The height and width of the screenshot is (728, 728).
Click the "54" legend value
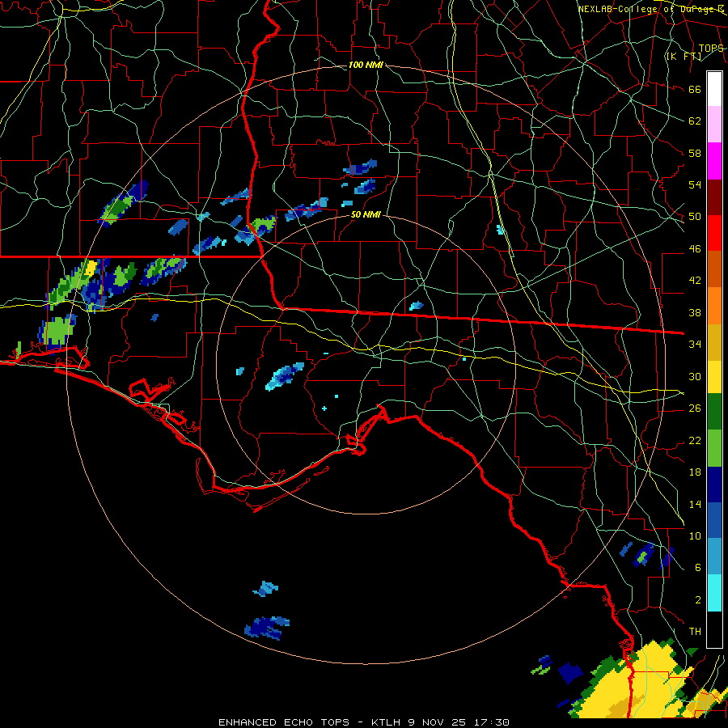click(x=695, y=184)
